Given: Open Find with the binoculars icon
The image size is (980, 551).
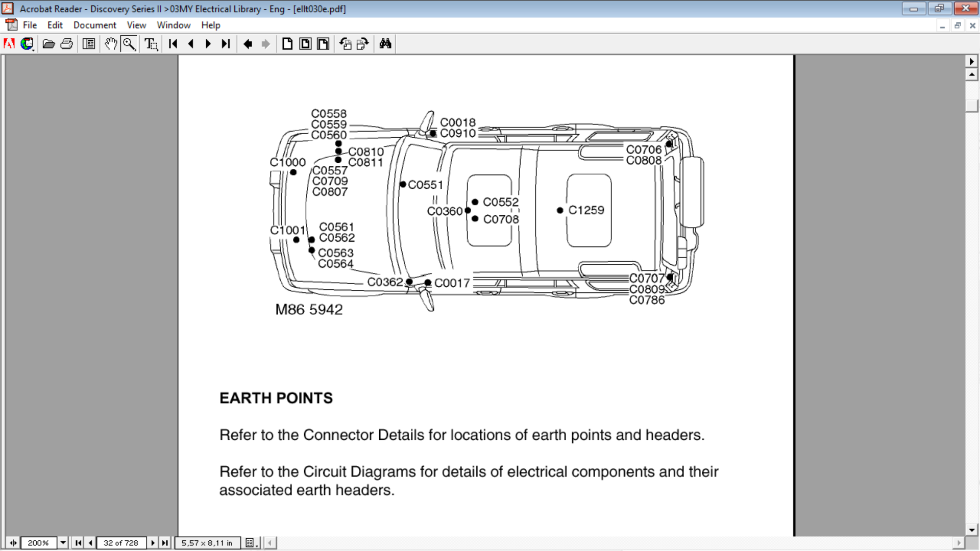Looking at the screenshot, I should tap(385, 44).
